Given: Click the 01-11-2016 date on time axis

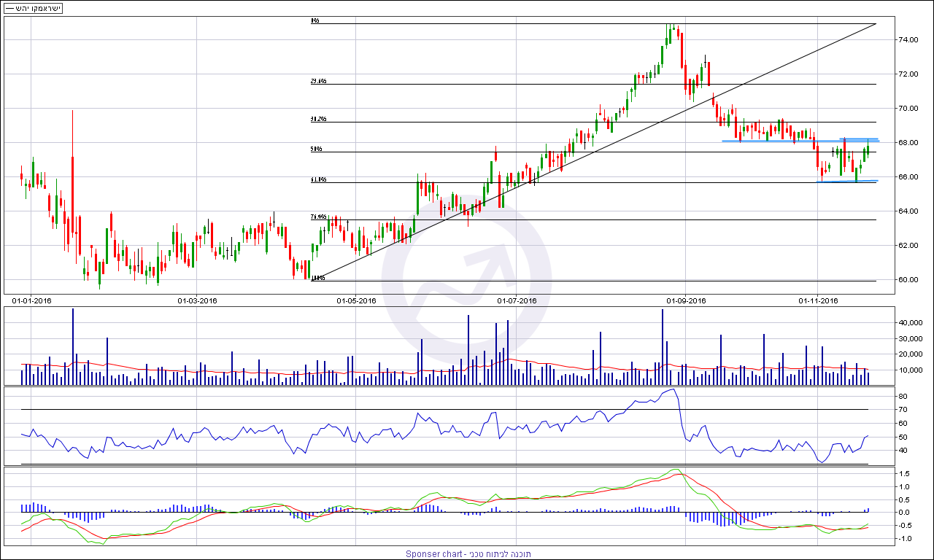Looking at the screenshot, I should [x=818, y=300].
